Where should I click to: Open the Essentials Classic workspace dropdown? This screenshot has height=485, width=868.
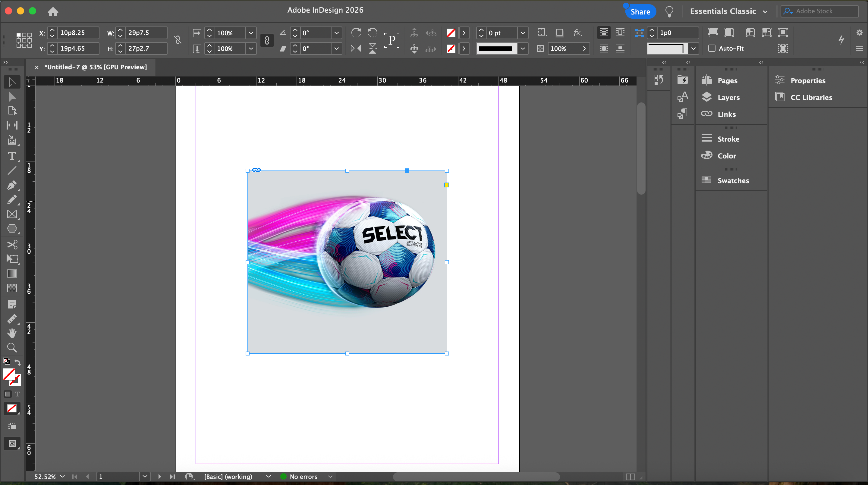coord(728,11)
